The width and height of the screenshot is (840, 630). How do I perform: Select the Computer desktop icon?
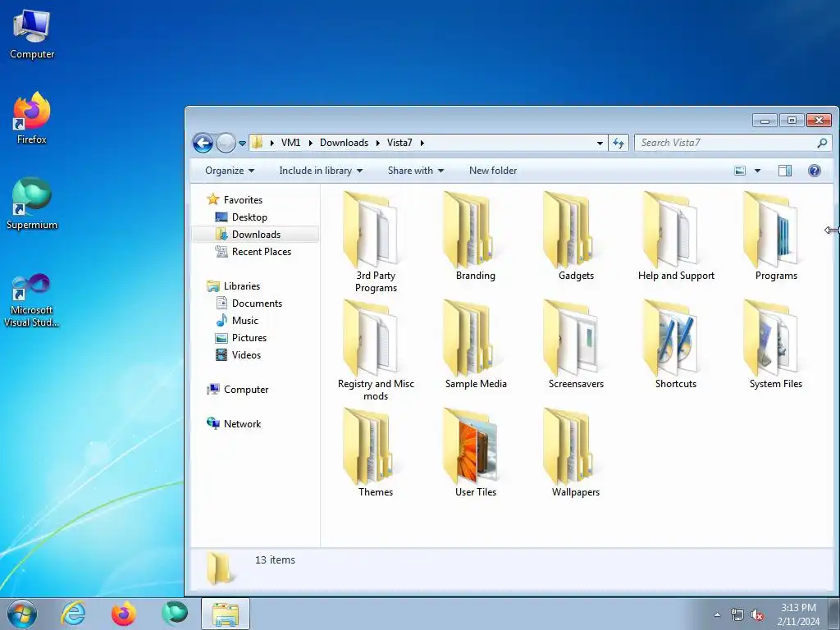32,34
